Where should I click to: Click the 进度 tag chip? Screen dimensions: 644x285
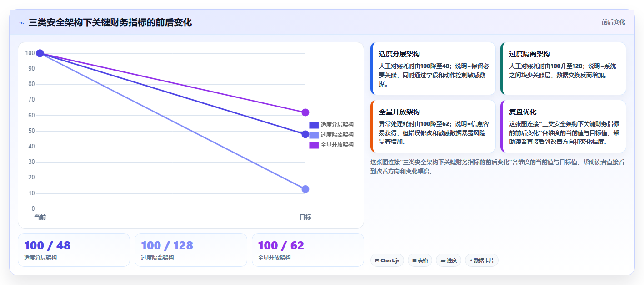tap(449, 260)
